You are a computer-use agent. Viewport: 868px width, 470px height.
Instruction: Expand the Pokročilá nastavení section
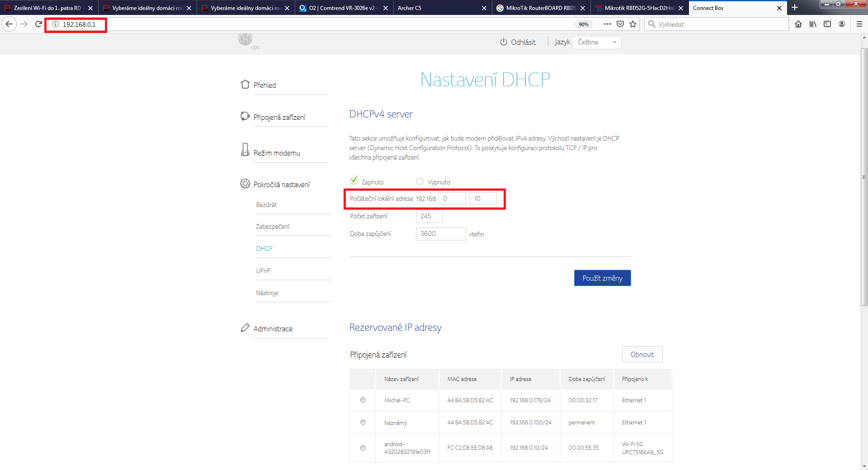(281, 184)
